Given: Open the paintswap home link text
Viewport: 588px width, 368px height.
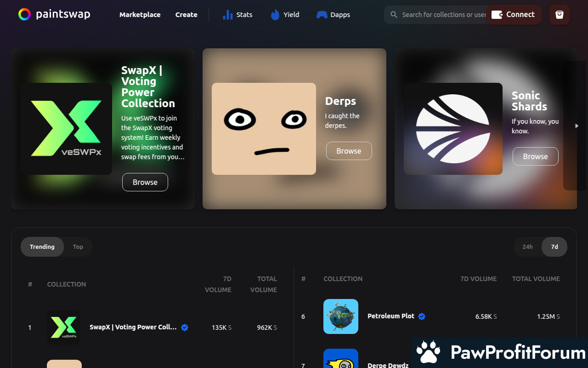Looking at the screenshot, I should (x=63, y=14).
